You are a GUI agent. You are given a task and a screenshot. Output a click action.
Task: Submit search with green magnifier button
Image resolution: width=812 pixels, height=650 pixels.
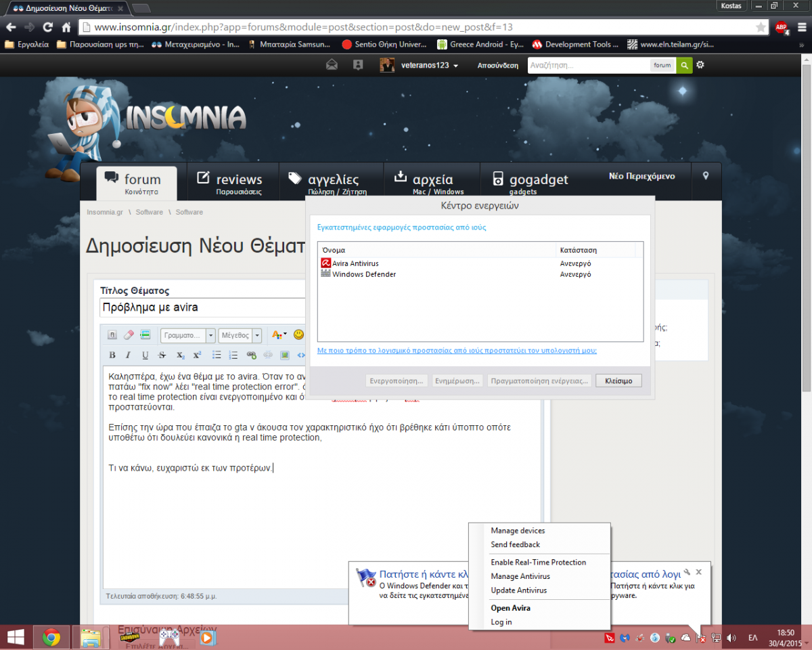coord(684,65)
